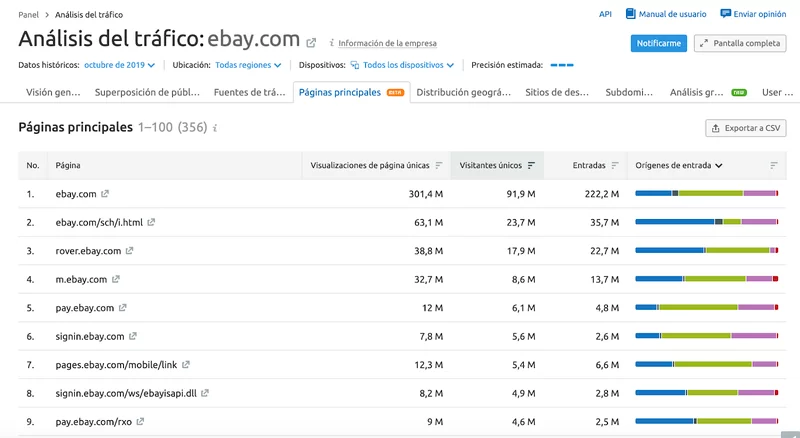Click the m.ebay.com page name

tap(81, 279)
